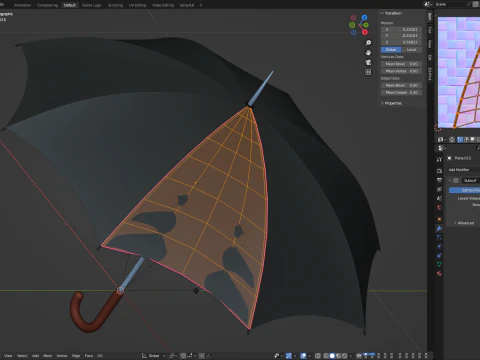The height and width of the screenshot is (360, 480).
Task: Open the Particles properties tab icon
Action: point(439,237)
